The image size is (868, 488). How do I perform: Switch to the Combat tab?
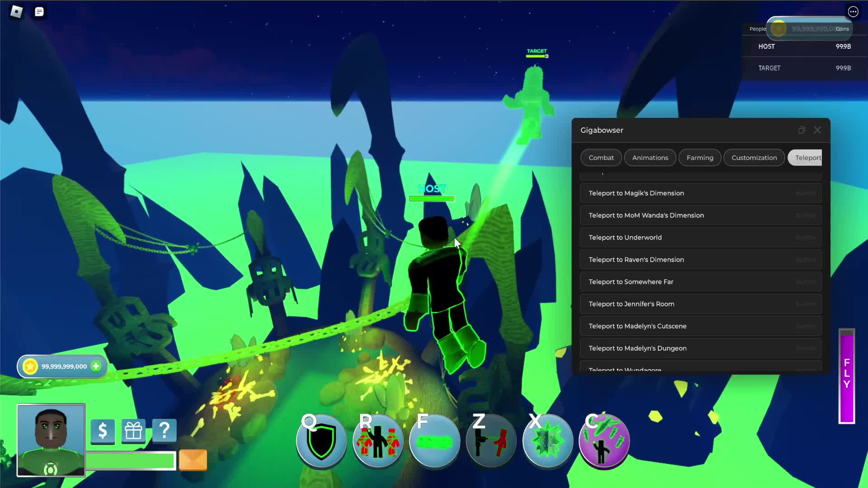(x=601, y=158)
